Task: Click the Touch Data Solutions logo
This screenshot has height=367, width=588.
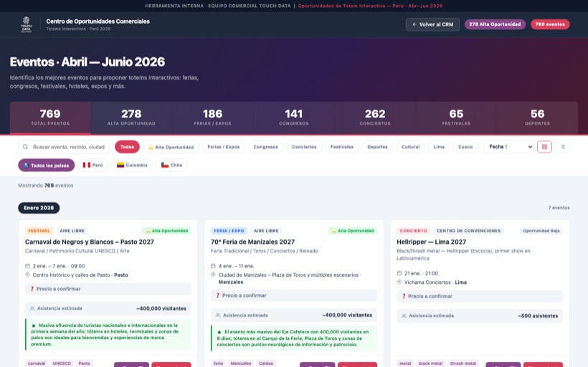Action: (x=27, y=24)
